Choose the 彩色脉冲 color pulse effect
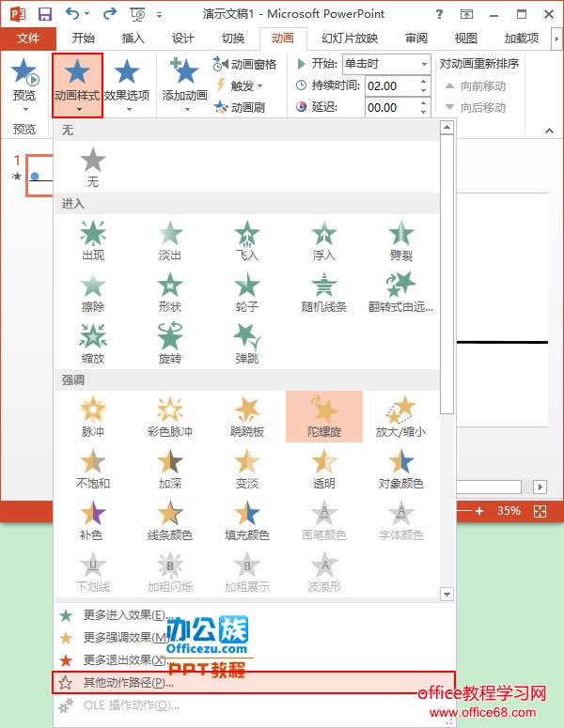 [x=170, y=416]
